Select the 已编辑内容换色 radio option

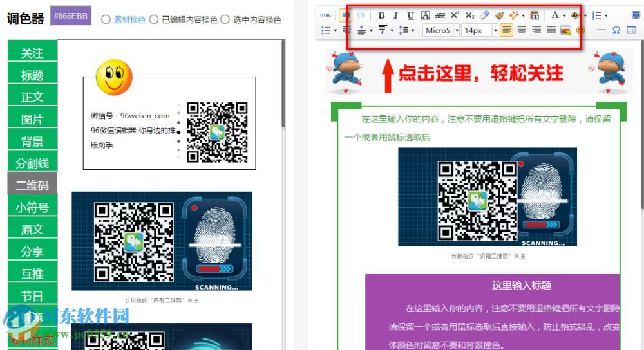pyautogui.click(x=154, y=19)
